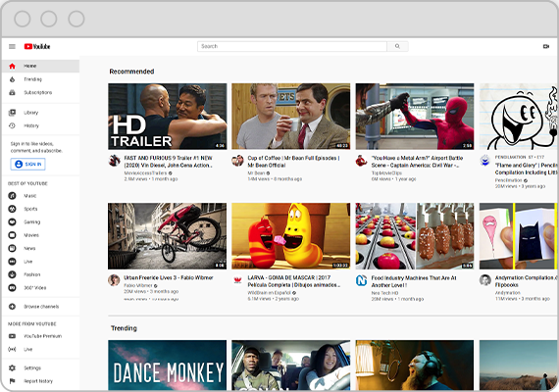Viewport: 559px width, 392px height.
Task: Open the Settings menu item
Action: click(40, 367)
